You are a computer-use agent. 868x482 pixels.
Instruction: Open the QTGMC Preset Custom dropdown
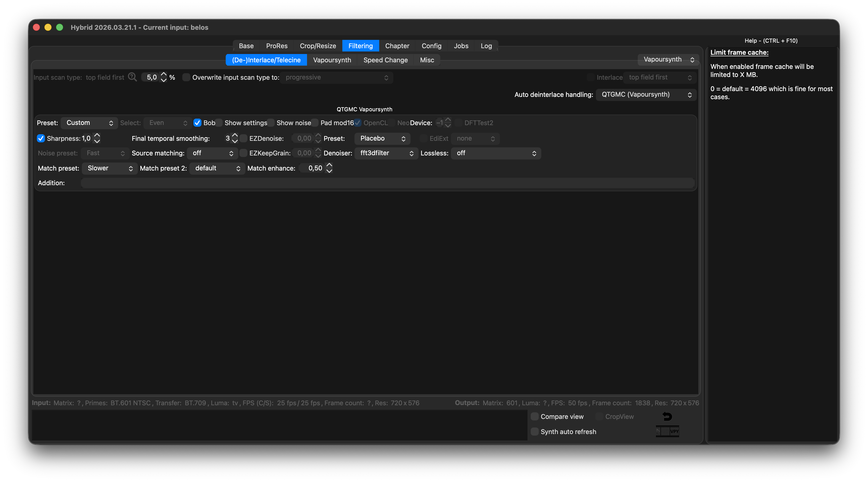pyautogui.click(x=89, y=123)
